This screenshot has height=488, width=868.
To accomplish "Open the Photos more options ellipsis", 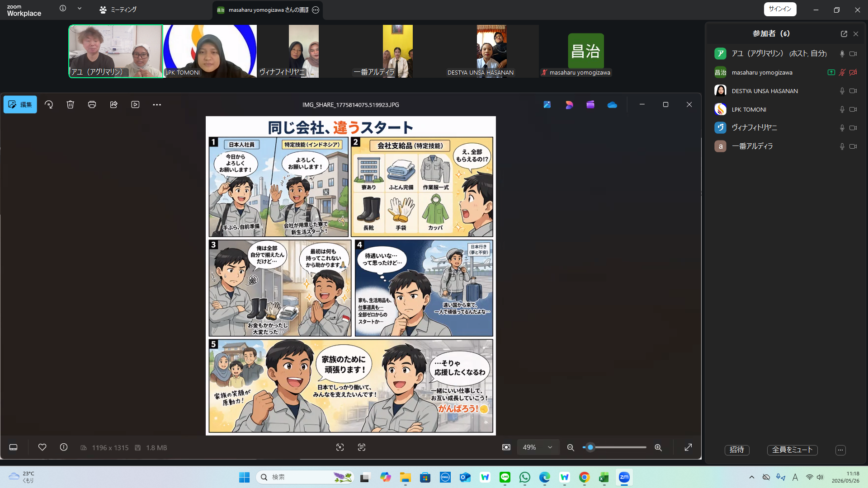I will point(157,104).
